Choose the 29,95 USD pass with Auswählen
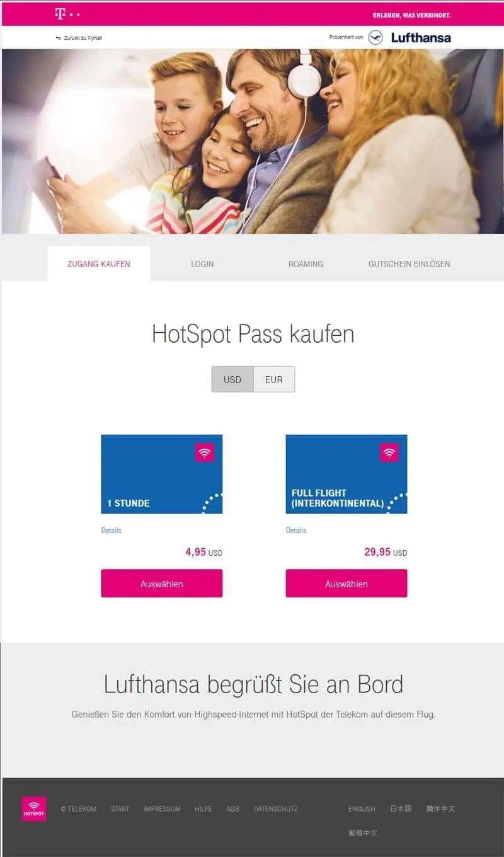Screen dimensions: 504x857 tap(346, 584)
